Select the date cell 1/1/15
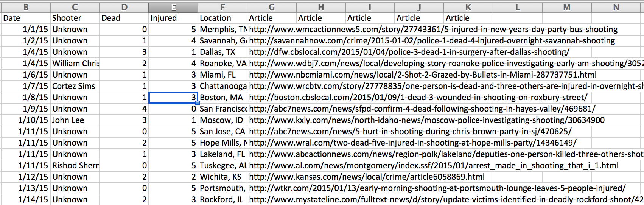 (x=26, y=30)
